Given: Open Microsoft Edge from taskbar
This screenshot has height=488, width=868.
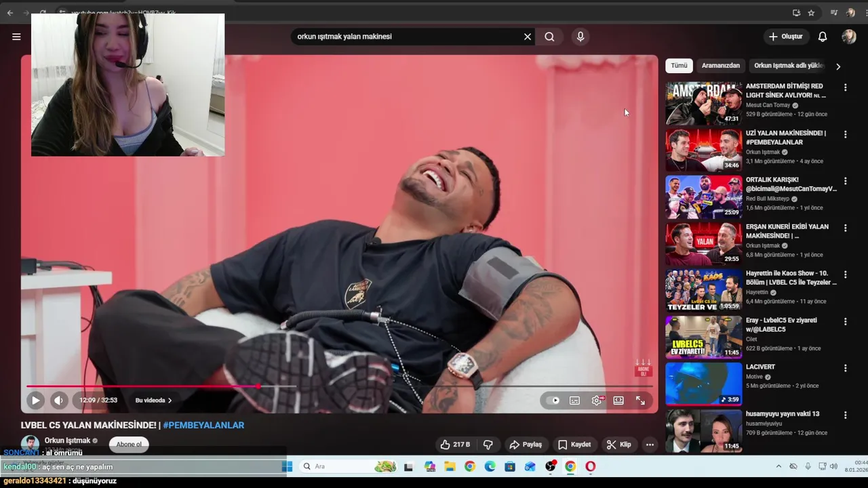Looking at the screenshot, I should click(490, 466).
